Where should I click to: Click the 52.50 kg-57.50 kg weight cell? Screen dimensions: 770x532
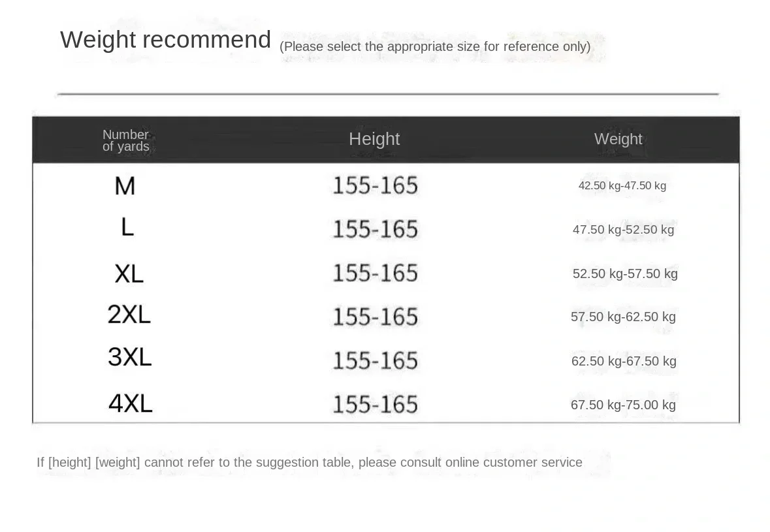(625, 274)
